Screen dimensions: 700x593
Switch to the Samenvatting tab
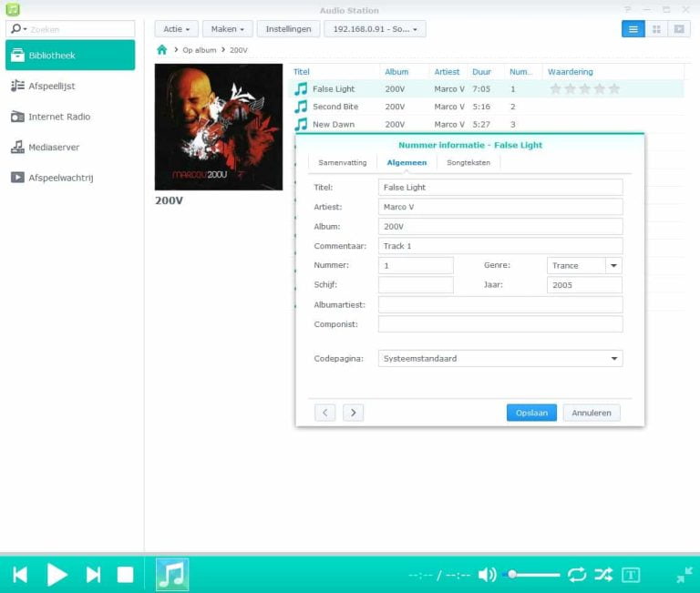343,162
